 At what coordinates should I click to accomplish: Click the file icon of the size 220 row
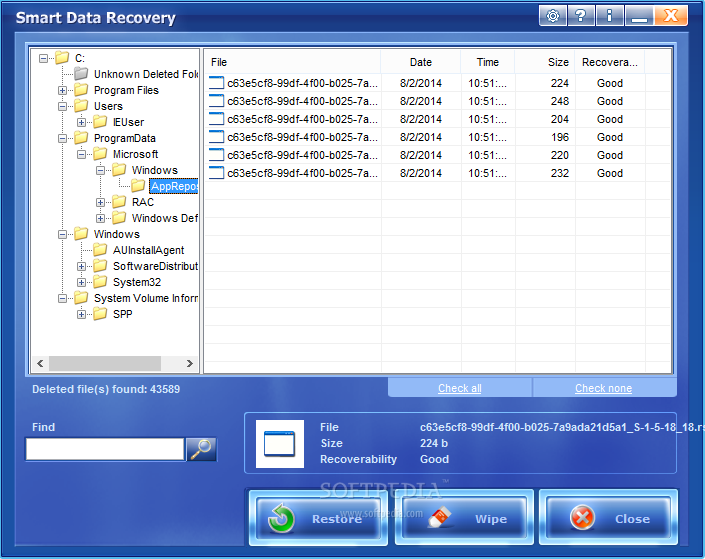pos(216,155)
